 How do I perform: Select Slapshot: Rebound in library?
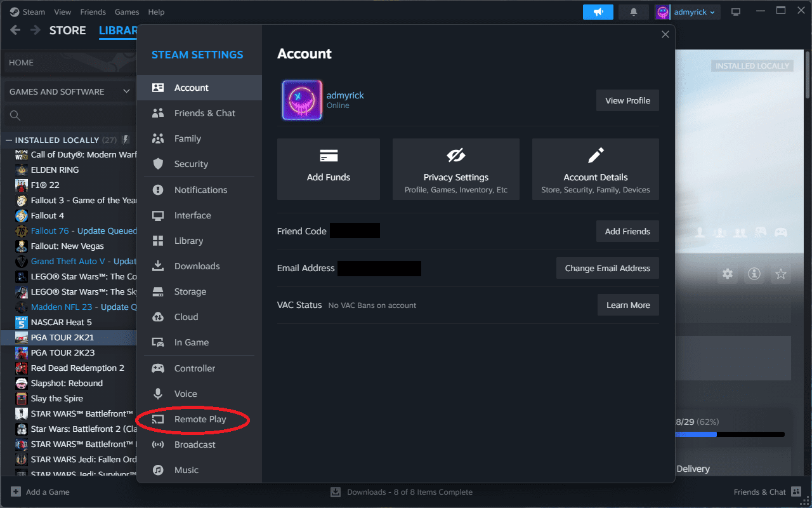(x=67, y=383)
